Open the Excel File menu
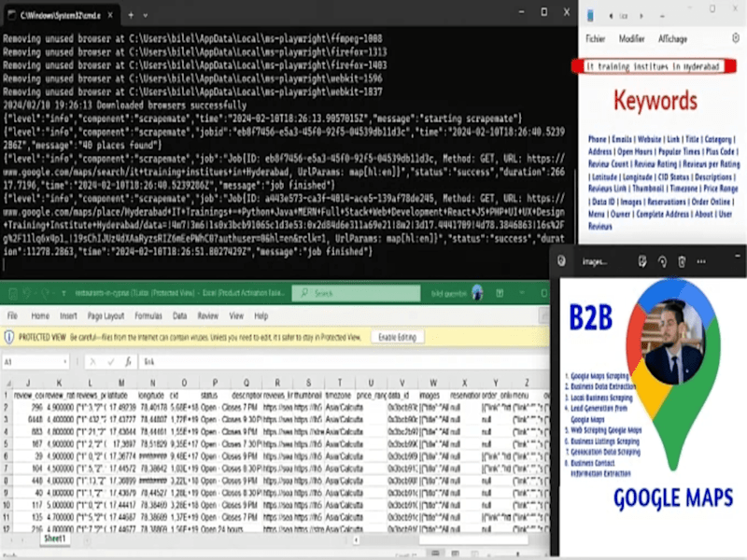Viewport: 747px width, 560px height. tap(12, 315)
